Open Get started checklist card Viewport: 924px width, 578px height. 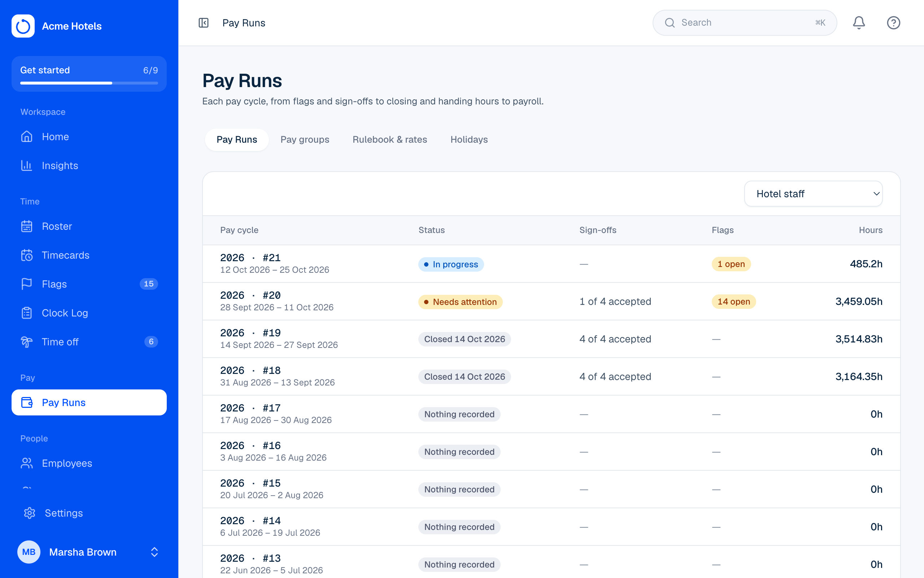pos(89,74)
